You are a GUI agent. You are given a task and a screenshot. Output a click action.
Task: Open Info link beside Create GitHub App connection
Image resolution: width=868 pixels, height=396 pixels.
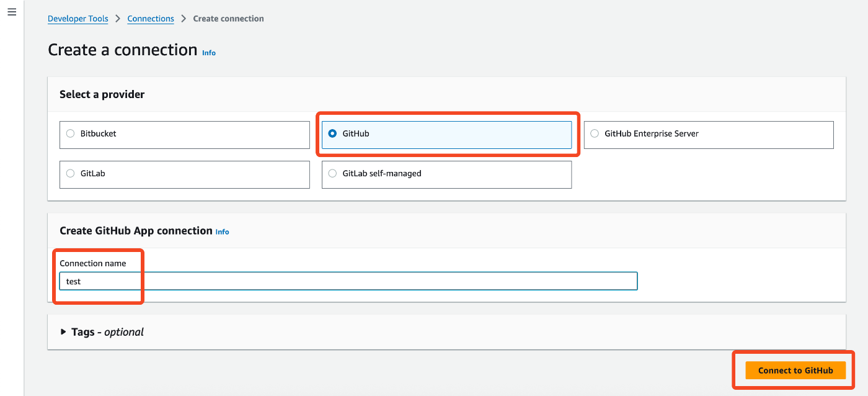[222, 232]
